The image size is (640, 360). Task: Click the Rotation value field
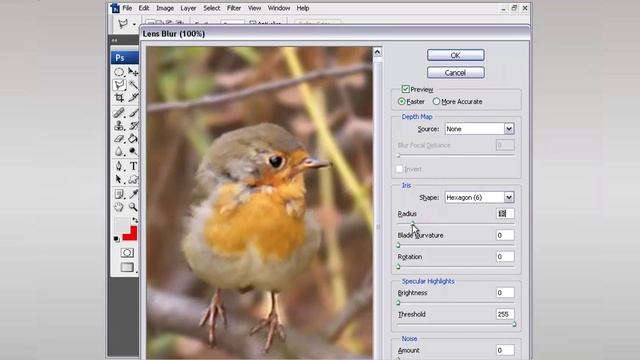(x=505, y=257)
